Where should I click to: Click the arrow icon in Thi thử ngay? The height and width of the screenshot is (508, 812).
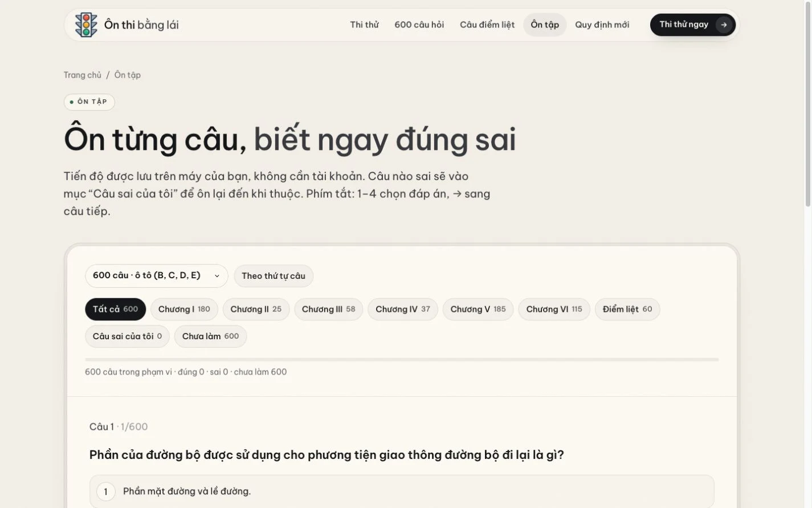(724, 25)
